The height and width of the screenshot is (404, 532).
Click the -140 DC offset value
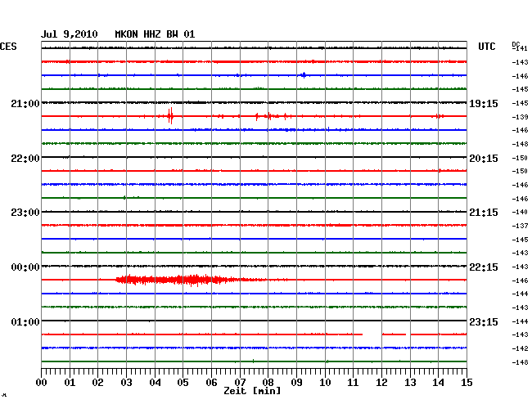tap(520, 212)
